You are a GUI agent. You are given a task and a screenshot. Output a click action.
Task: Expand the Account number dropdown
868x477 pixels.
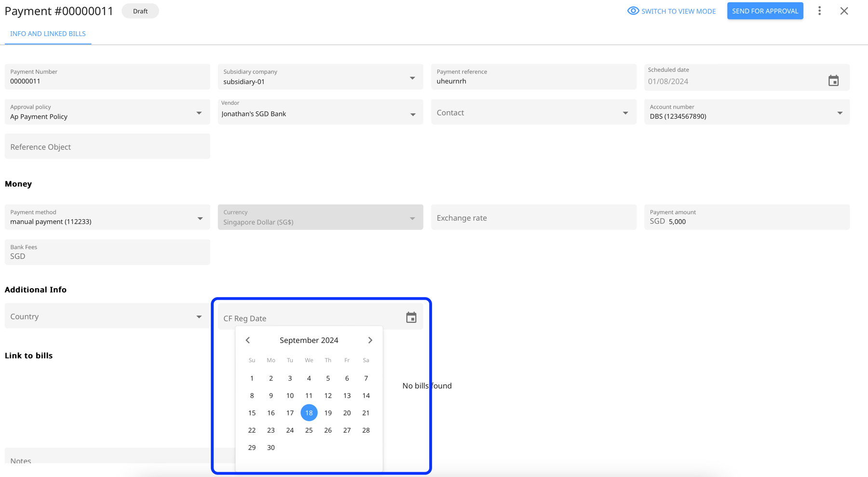coord(746,112)
